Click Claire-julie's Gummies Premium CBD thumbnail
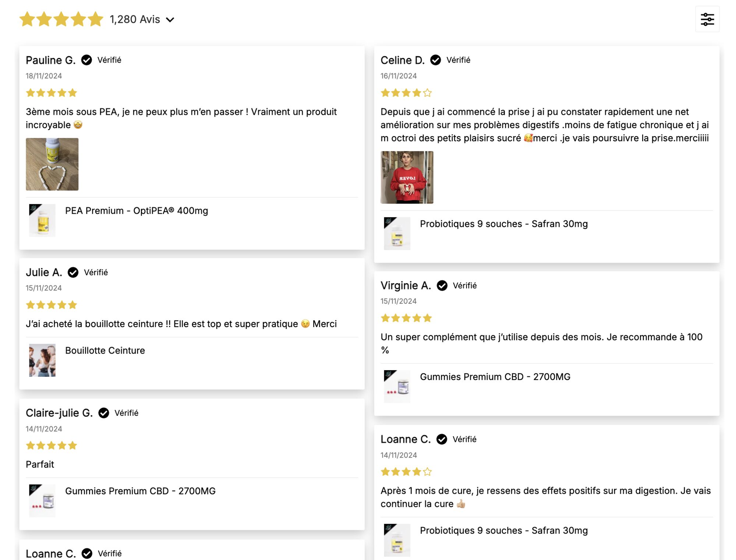This screenshot has width=736, height=560. [x=42, y=500]
